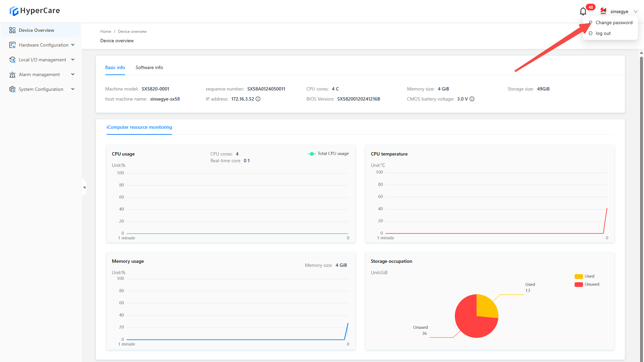Click the Hardware Configuration sidebar icon
Screen dimensions: 644x362
[12, 45]
